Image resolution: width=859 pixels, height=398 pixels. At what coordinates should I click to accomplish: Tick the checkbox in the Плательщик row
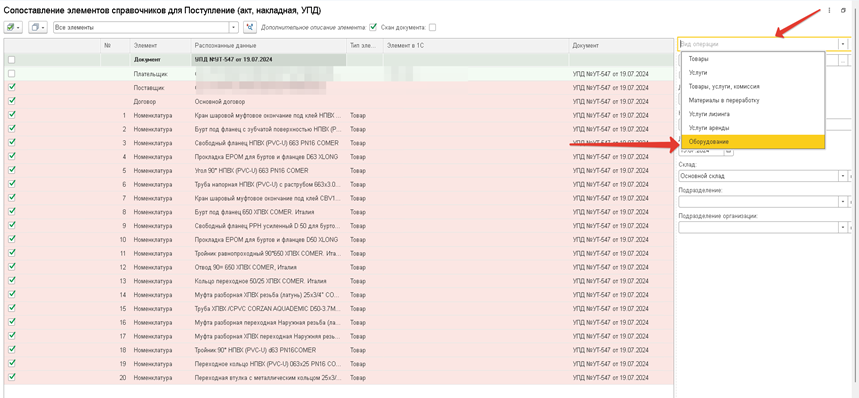pos(12,73)
